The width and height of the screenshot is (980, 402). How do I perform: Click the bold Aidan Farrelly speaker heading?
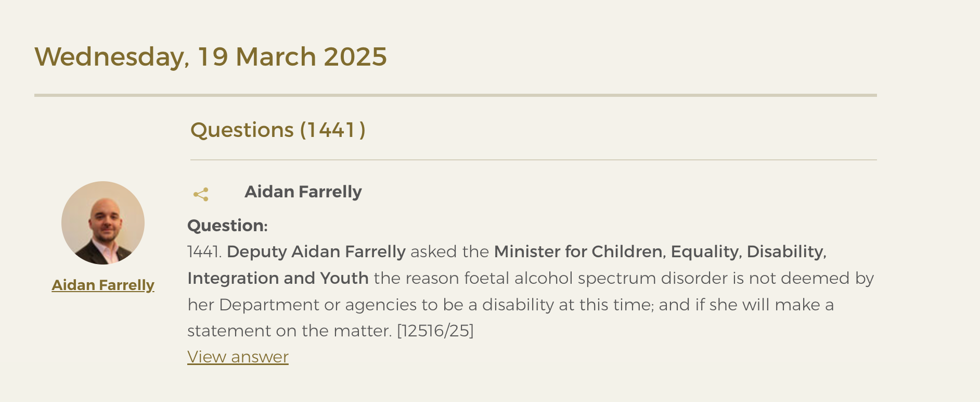tap(303, 192)
